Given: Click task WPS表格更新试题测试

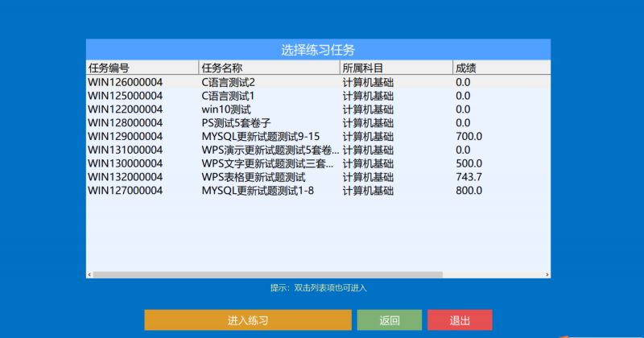Looking at the screenshot, I should [254, 177].
